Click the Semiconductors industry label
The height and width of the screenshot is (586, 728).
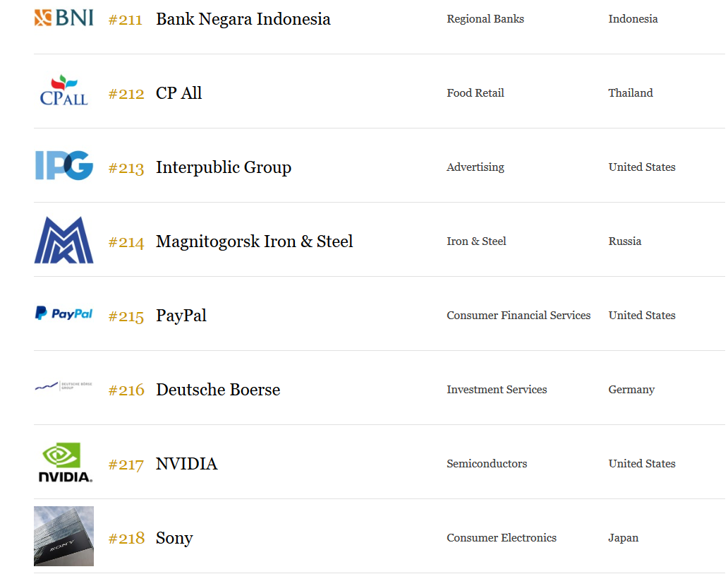(x=487, y=464)
